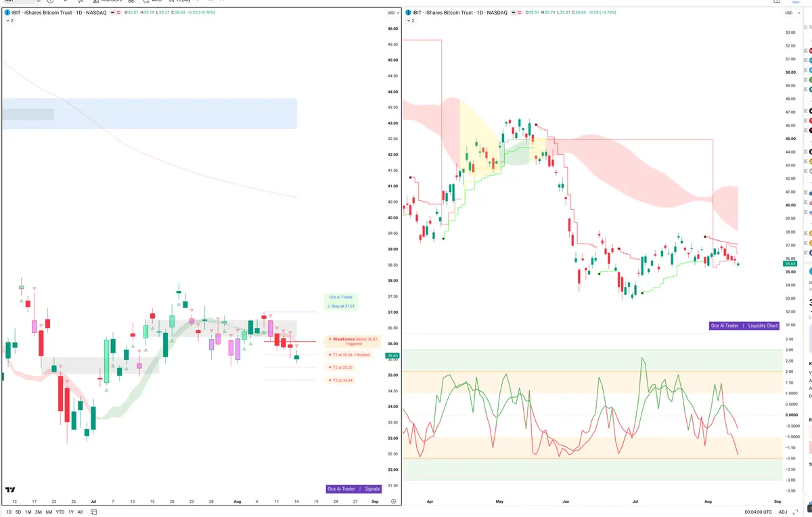Select the 1Y date range

coord(71,512)
